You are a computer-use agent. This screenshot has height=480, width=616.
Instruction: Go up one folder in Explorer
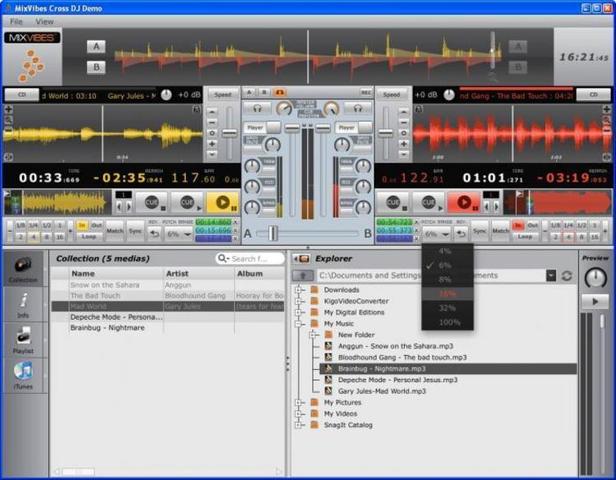tap(302, 276)
